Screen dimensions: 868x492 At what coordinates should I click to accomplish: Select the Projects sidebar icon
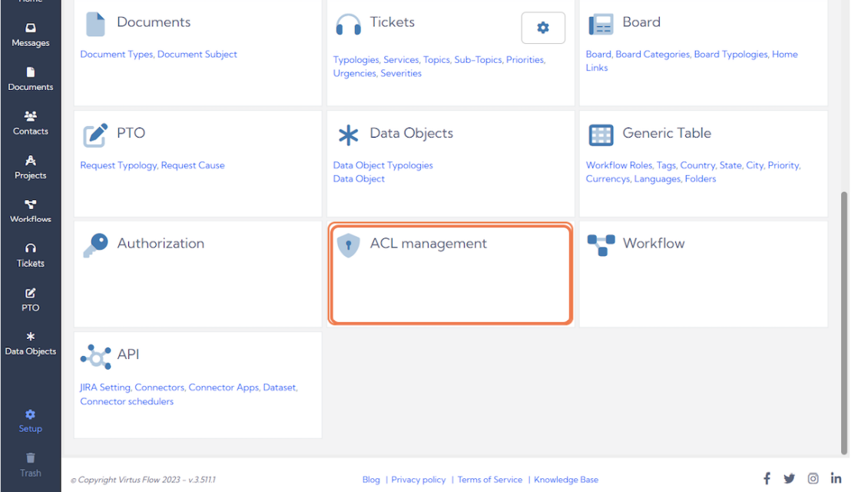[30, 168]
